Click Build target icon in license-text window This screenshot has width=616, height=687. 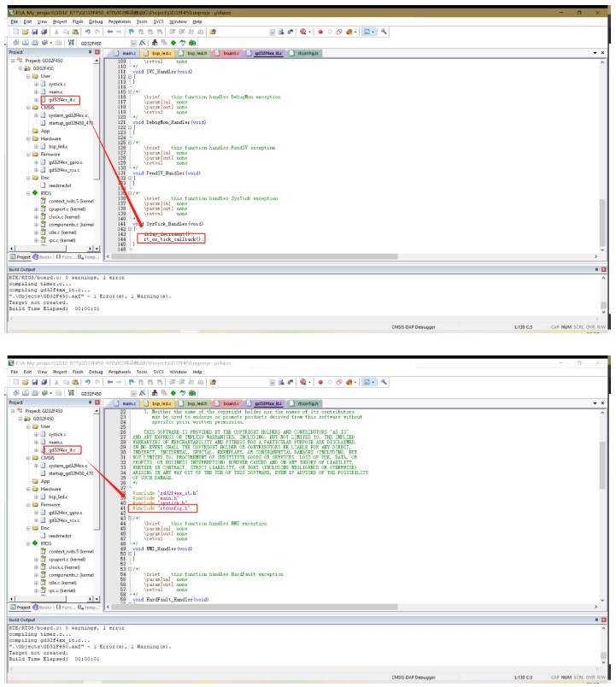coord(26,393)
